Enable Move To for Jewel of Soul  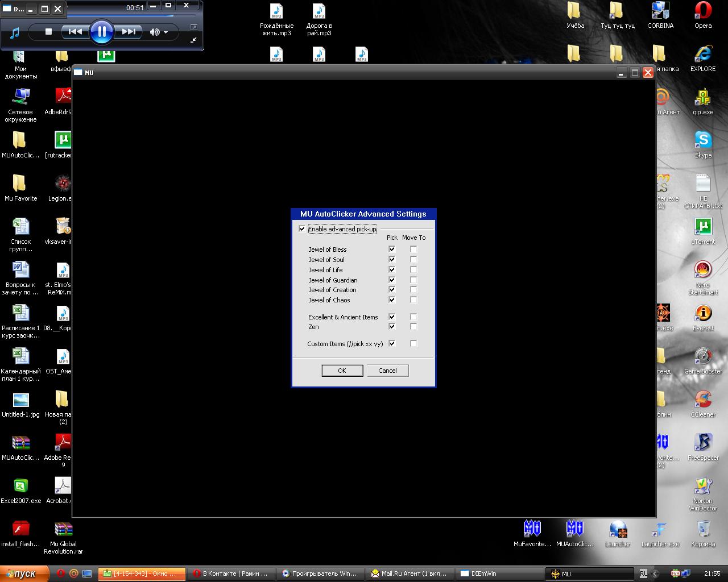(x=413, y=259)
